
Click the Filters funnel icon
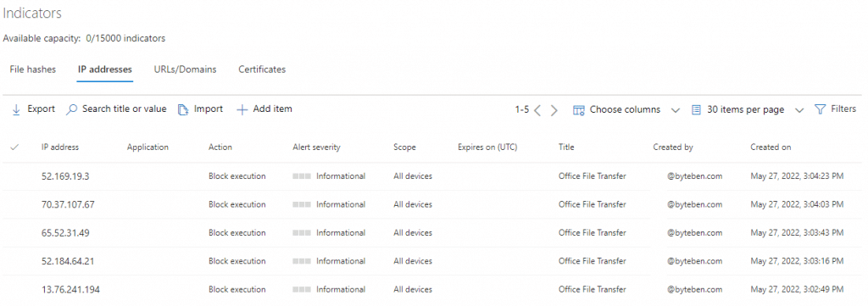[x=820, y=109]
